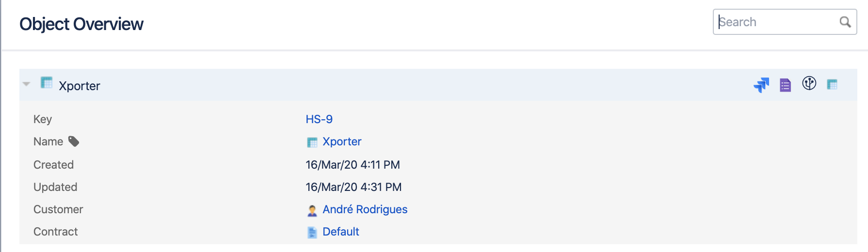This screenshot has width=868, height=252.
Task: Open the HS-9 key link
Action: pyautogui.click(x=319, y=119)
